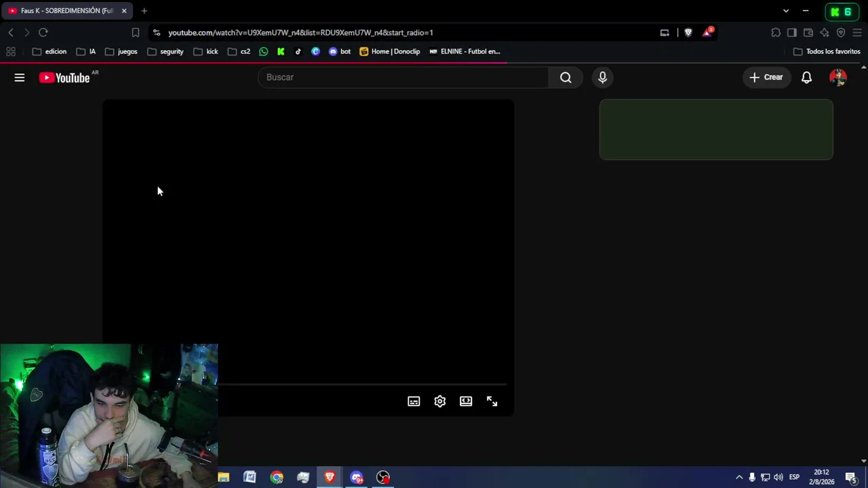Open Todos los favoritos folder
The width and height of the screenshot is (868, 488).
(827, 52)
